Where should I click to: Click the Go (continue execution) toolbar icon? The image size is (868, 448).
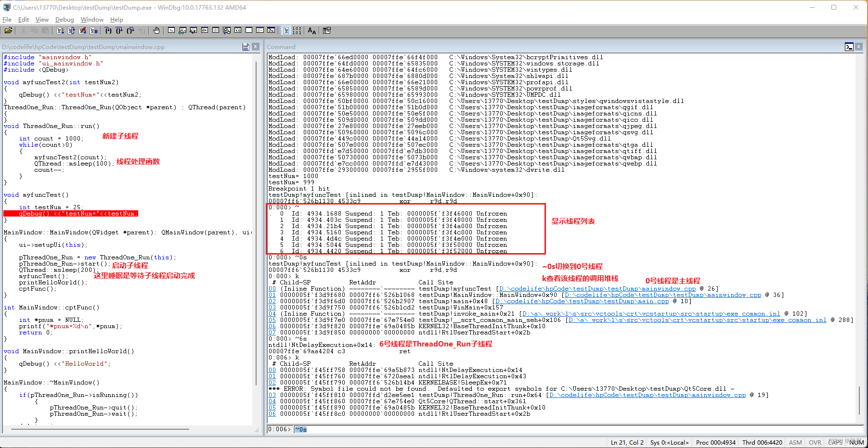coord(60,30)
